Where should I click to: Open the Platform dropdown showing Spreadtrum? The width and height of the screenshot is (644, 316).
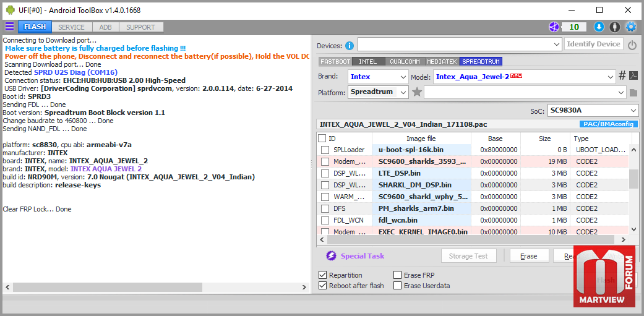tap(378, 92)
